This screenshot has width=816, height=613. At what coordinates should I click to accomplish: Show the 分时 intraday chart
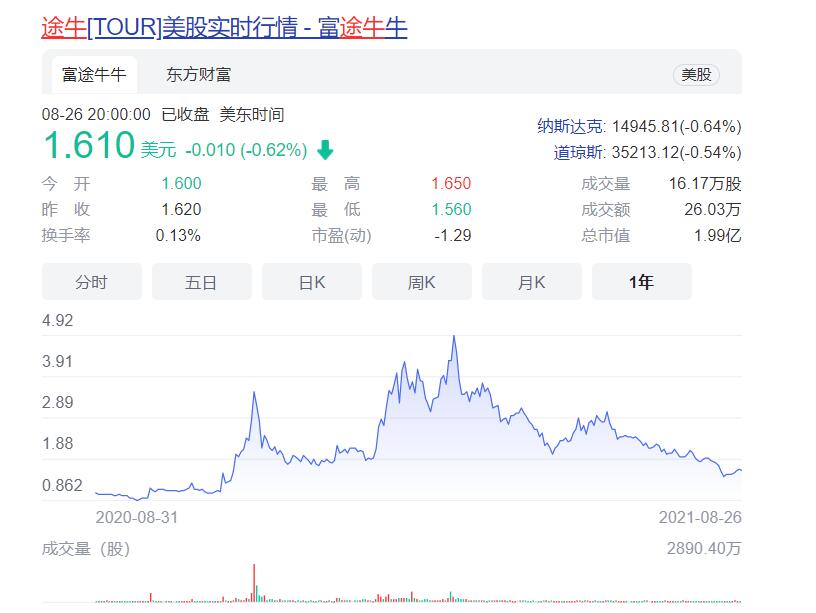[x=92, y=282]
